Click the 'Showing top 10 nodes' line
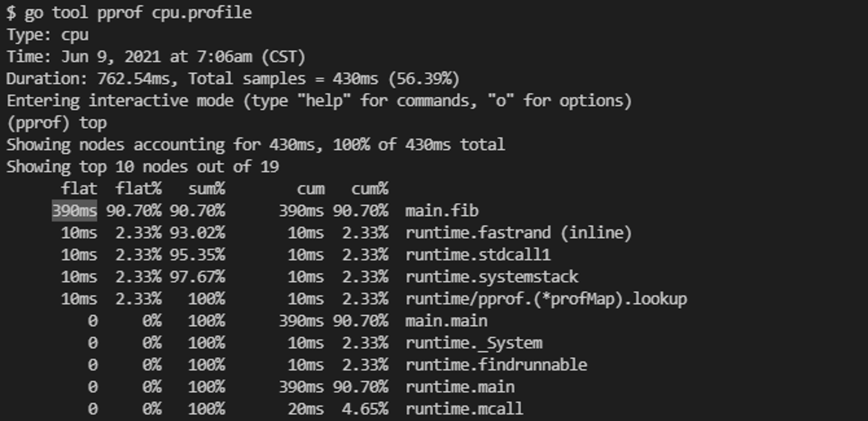The height and width of the screenshot is (421, 868). pyautogui.click(x=142, y=167)
